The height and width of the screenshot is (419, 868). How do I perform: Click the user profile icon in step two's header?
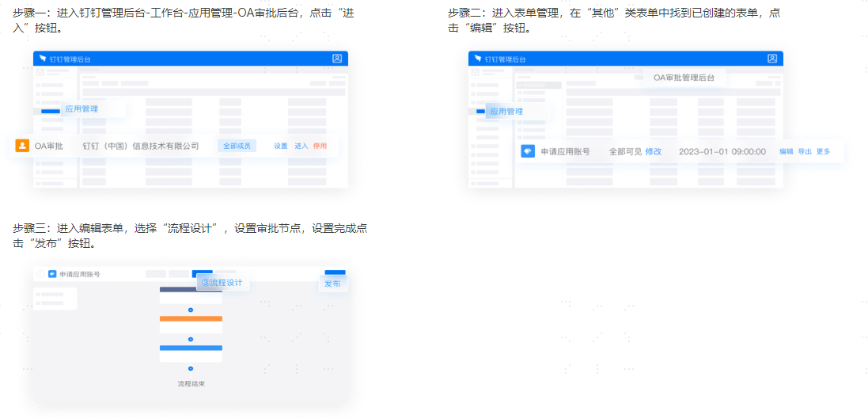pos(772,58)
